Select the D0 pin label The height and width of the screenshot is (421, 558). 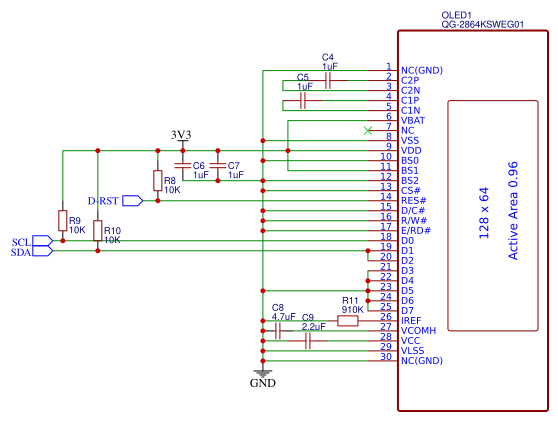coord(407,241)
